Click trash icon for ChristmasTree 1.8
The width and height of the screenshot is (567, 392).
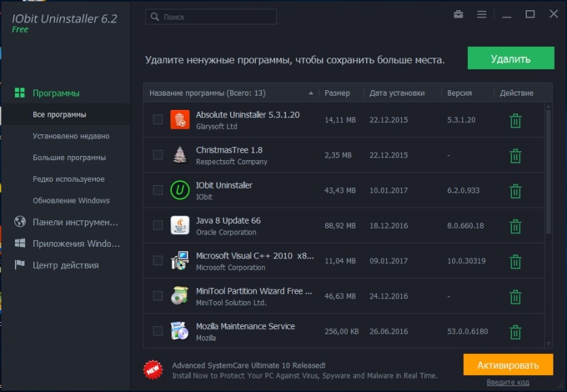(x=515, y=156)
